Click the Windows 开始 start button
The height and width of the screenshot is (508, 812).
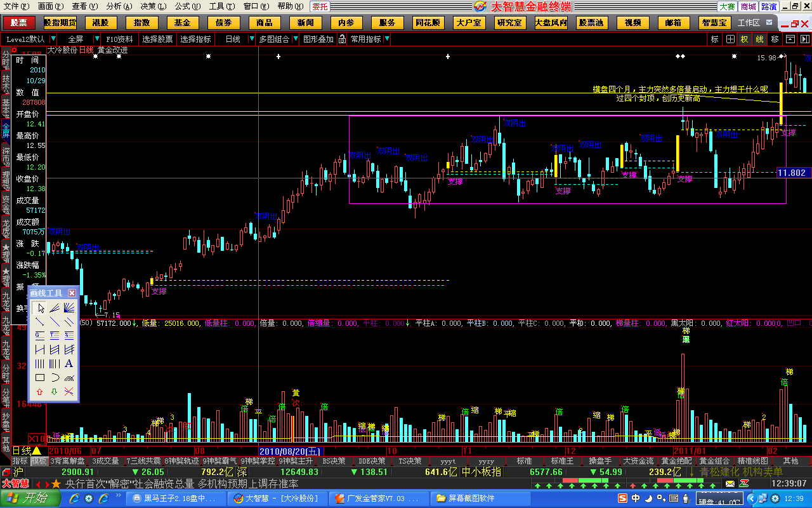point(32,498)
